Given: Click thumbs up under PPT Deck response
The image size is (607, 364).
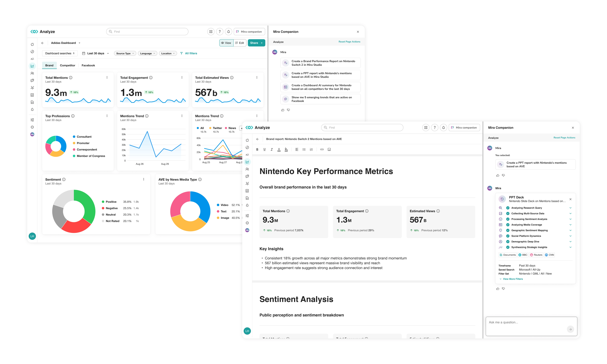Looking at the screenshot, I should pyautogui.click(x=498, y=289).
